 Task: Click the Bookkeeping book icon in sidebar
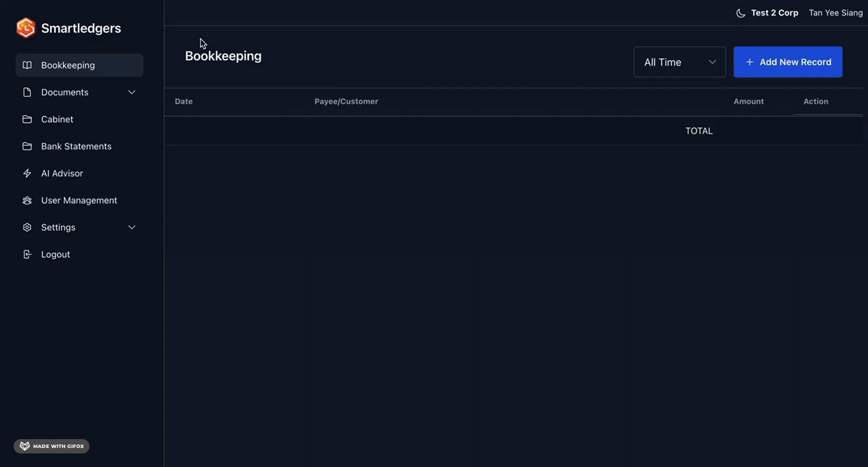27,65
